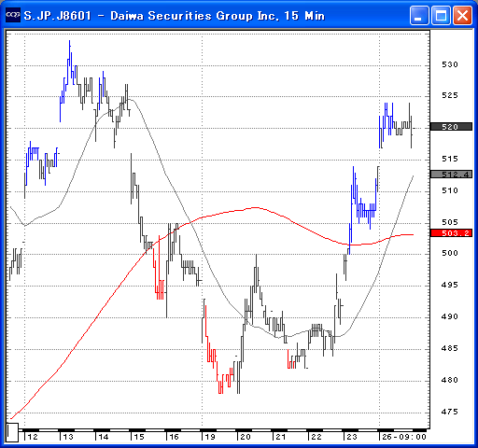Click the date marker 23 on the time axis
Screen dimensions: 478x448
point(352,437)
